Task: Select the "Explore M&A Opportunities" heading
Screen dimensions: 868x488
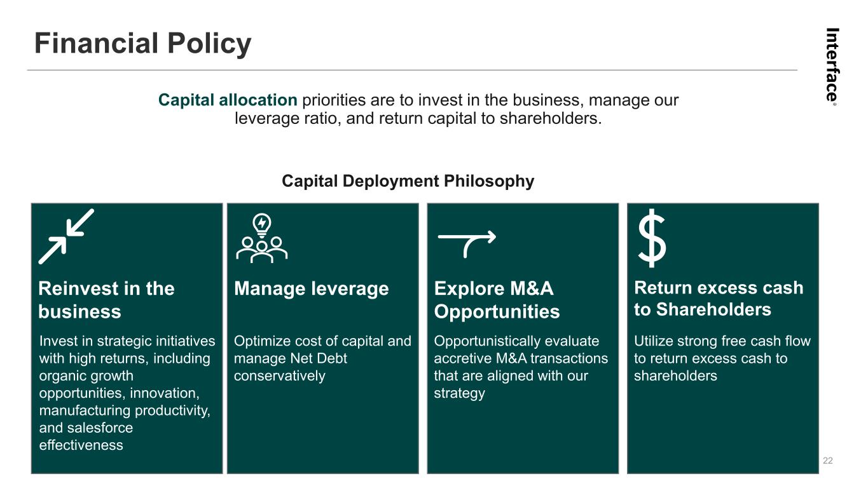Action: 497,300
